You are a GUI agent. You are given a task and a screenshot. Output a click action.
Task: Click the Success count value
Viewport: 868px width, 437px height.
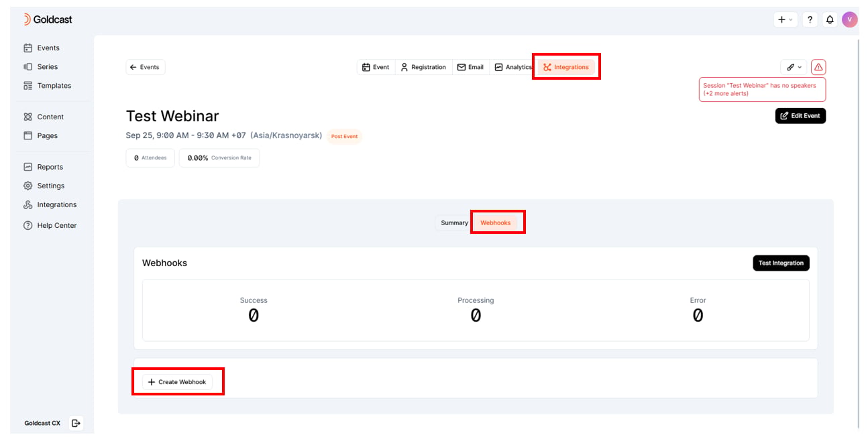[x=254, y=315]
